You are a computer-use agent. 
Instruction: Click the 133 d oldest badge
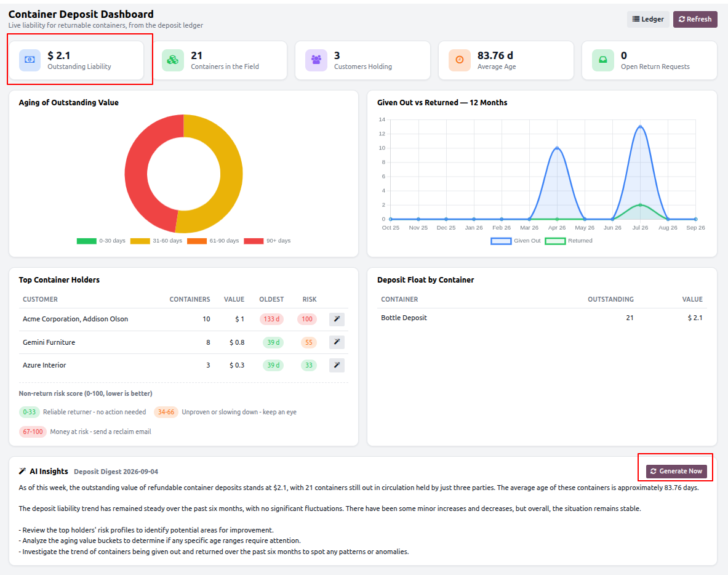(271, 319)
